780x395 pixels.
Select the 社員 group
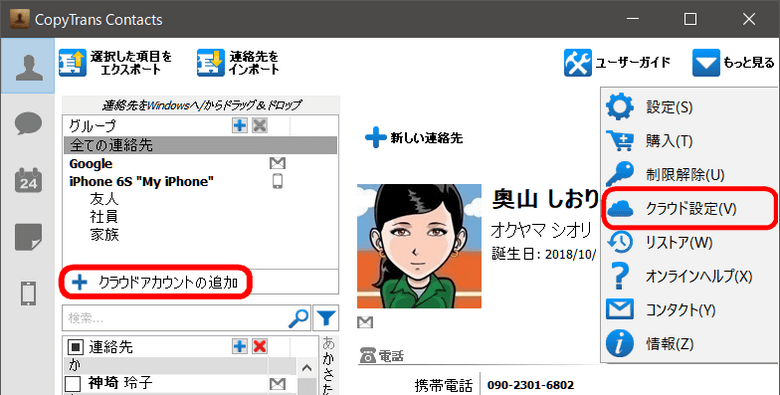pyautogui.click(x=104, y=217)
